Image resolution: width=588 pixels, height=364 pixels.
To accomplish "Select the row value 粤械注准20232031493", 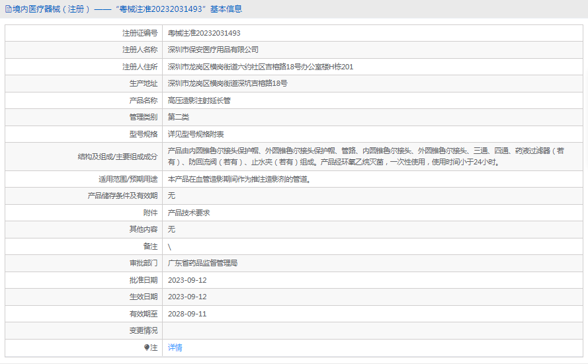I will click(204, 33).
